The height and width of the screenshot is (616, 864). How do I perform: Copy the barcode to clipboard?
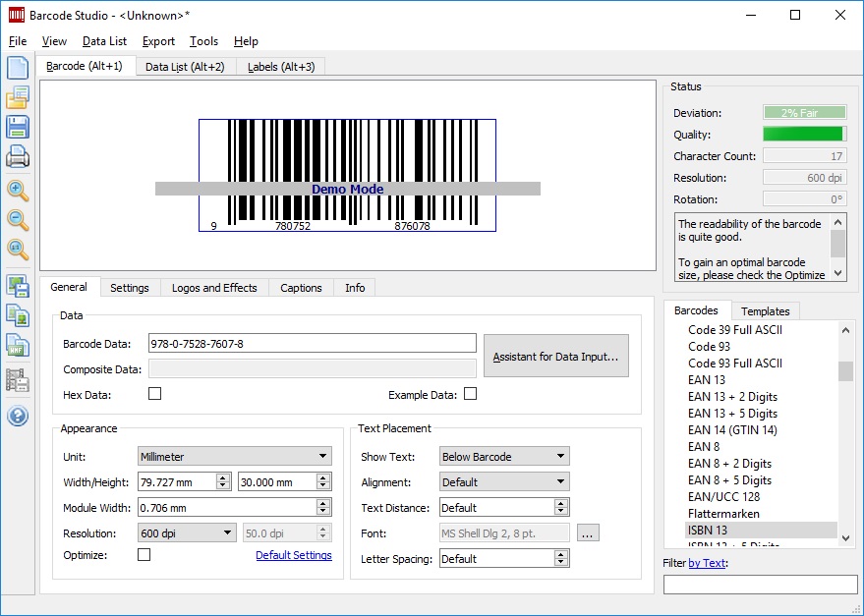click(18, 314)
